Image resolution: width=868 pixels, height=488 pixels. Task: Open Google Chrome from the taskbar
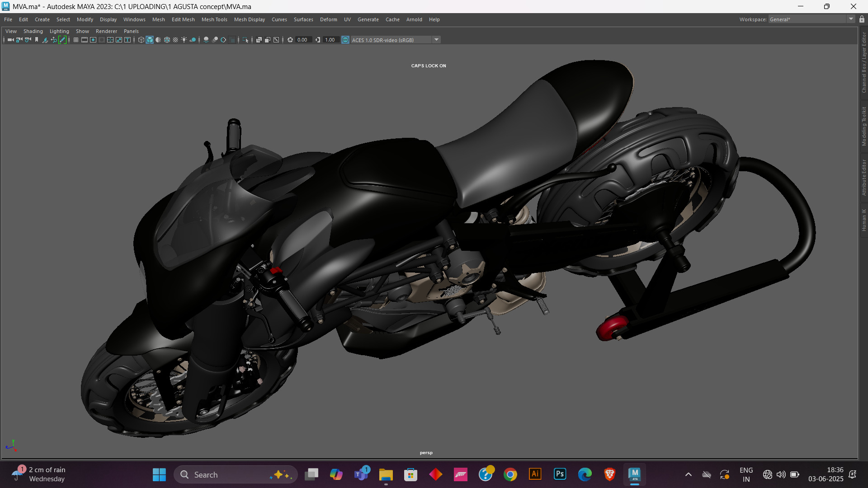(x=510, y=474)
